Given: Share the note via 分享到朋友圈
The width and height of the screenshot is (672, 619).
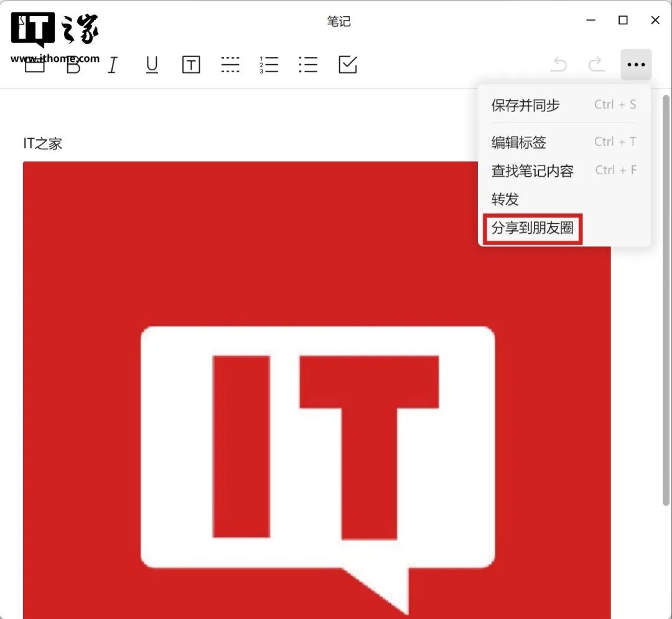Looking at the screenshot, I should (533, 228).
